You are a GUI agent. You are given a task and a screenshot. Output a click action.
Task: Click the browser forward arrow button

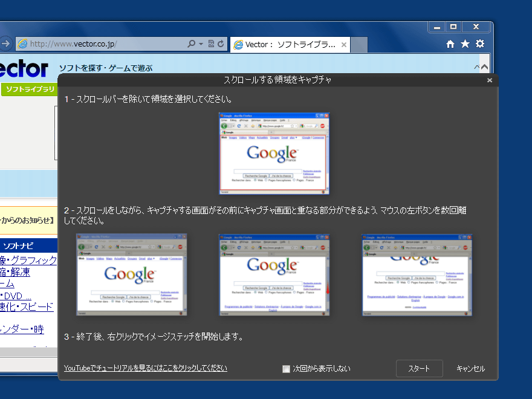5,44
